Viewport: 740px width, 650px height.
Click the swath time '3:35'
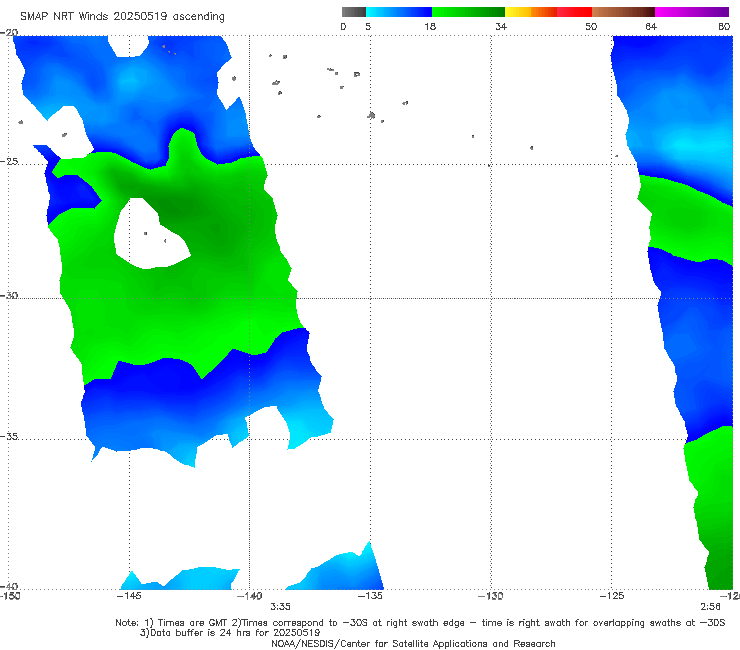280,607
